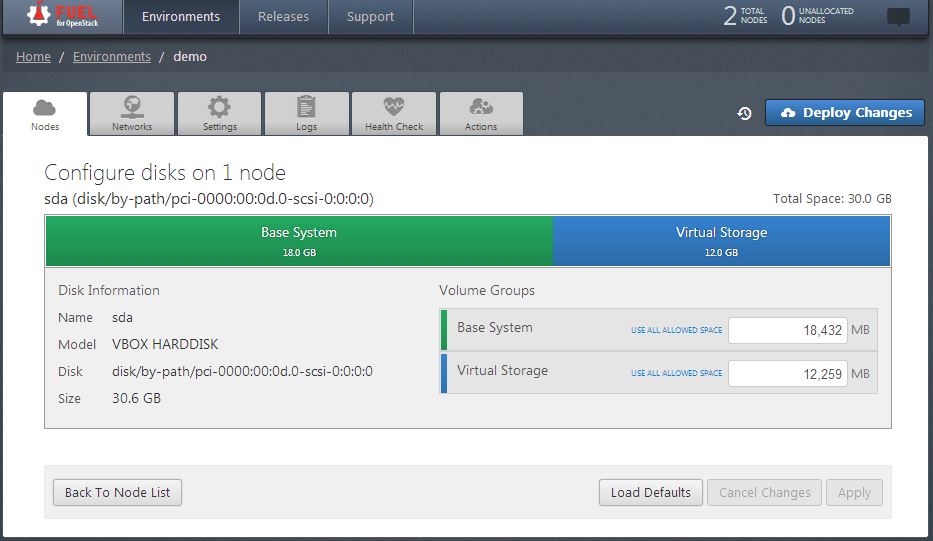The height and width of the screenshot is (541, 933).
Task: Click the Volume Groups heading
Action: (x=487, y=290)
